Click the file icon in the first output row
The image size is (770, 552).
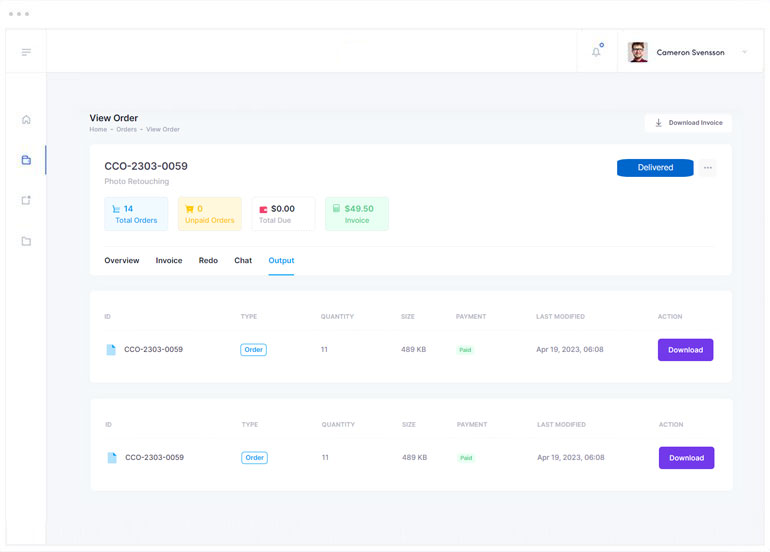[111, 350]
